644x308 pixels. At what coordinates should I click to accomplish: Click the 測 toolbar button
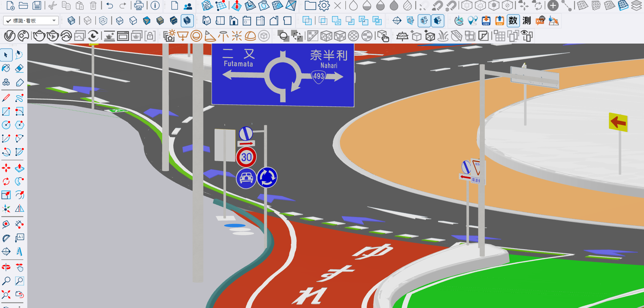527,21
